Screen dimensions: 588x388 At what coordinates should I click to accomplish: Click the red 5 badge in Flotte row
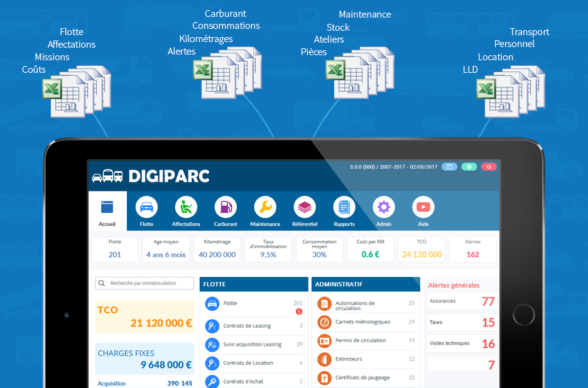click(299, 311)
